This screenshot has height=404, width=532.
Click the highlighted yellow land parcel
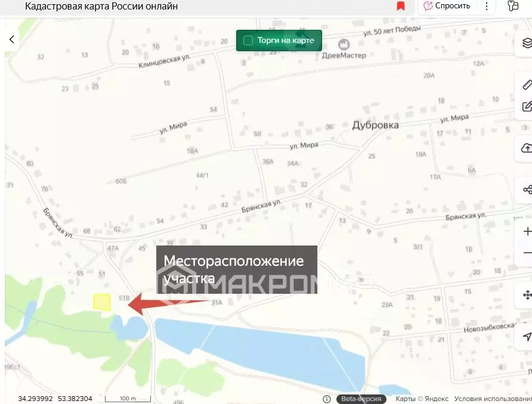point(101,303)
